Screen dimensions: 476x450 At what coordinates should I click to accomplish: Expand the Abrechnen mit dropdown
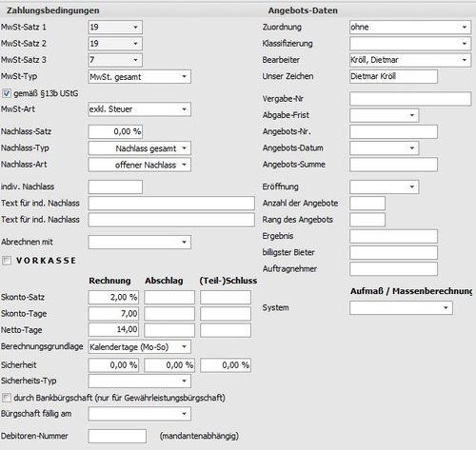point(140,243)
